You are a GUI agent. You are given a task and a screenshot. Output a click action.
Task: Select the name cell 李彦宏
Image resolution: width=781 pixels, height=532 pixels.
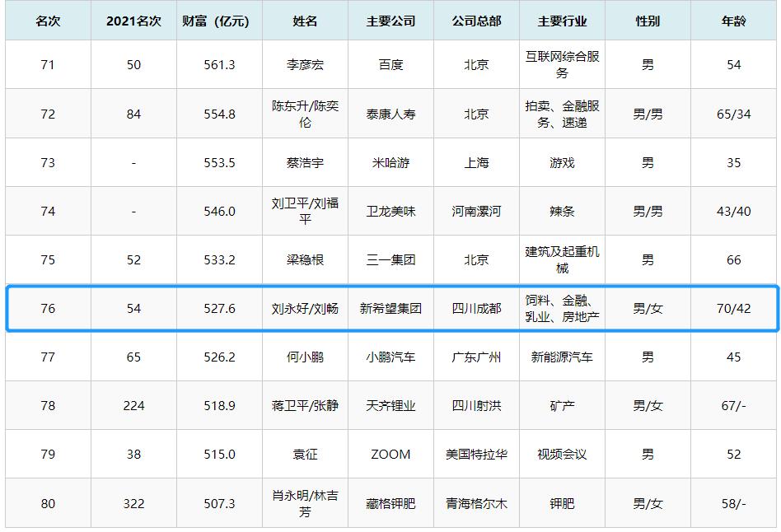tap(305, 65)
